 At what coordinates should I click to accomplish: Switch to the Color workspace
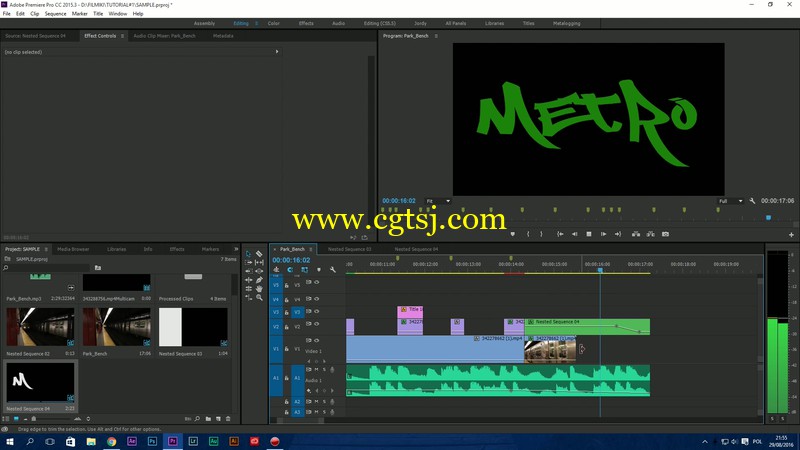(273, 23)
